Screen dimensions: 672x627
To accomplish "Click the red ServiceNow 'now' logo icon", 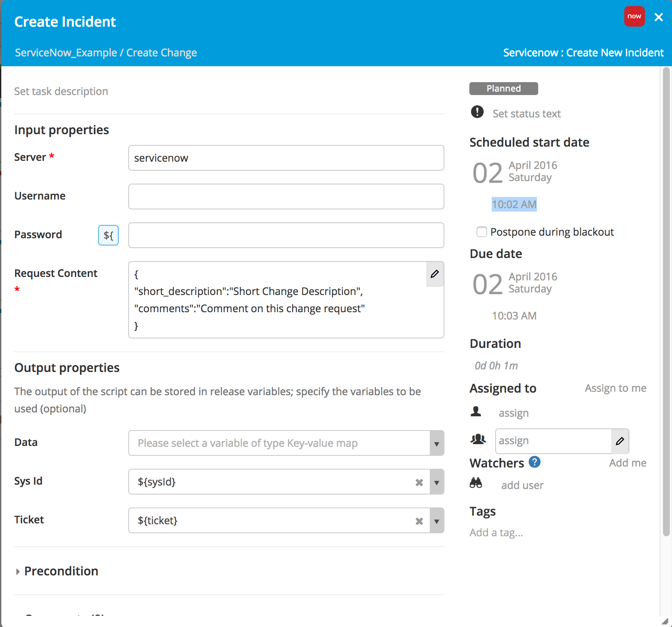I will 634,16.
